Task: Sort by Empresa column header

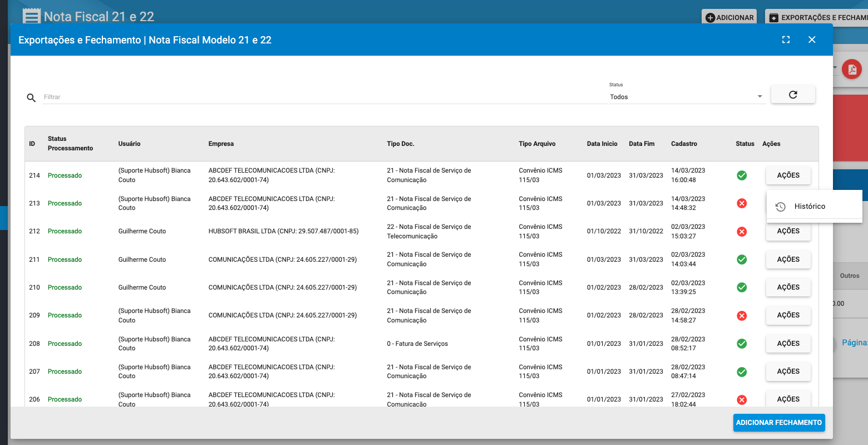Action: pyautogui.click(x=221, y=144)
